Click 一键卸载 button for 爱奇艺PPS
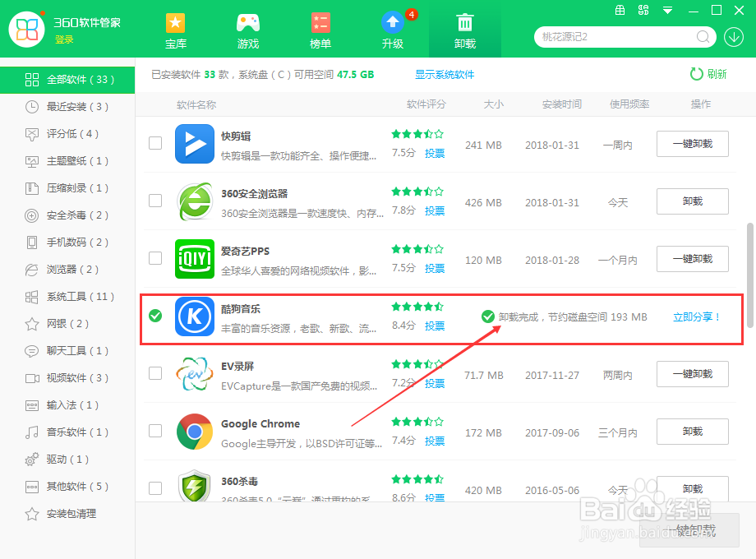The height and width of the screenshot is (559, 756). pos(693,259)
